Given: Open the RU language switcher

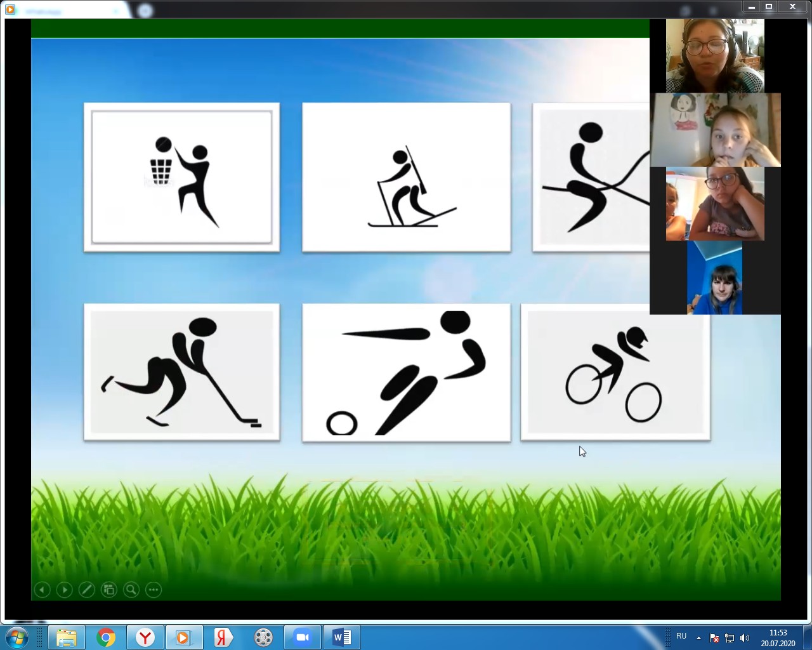Looking at the screenshot, I should 681,636.
